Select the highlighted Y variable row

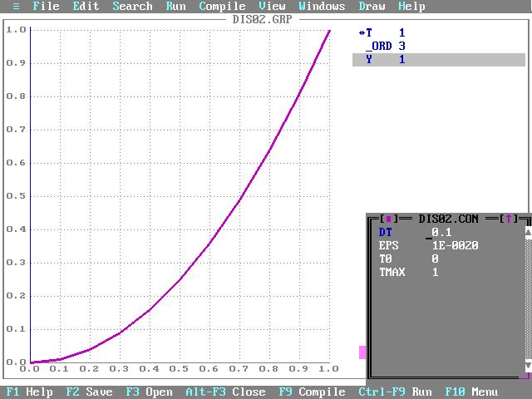point(439,60)
